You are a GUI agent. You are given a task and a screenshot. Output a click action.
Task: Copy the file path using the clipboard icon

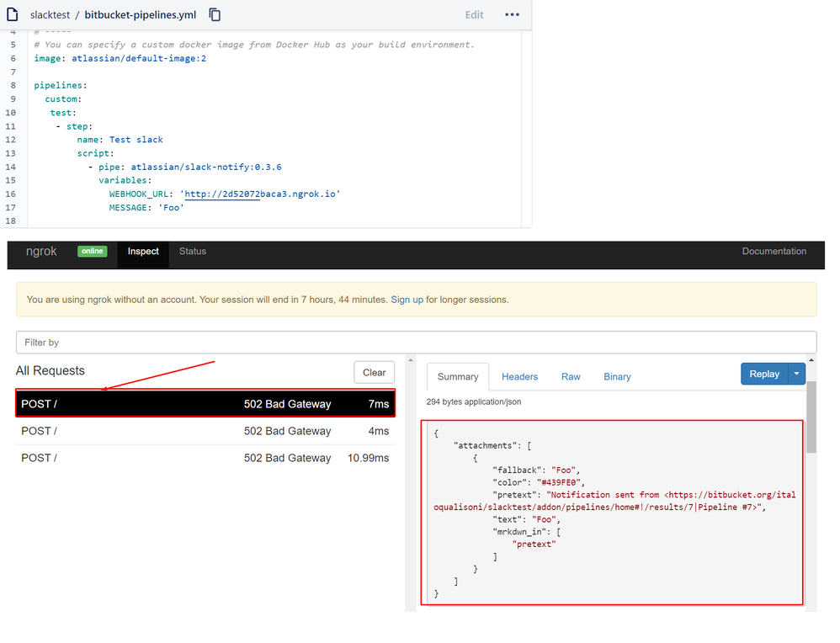tap(215, 14)
